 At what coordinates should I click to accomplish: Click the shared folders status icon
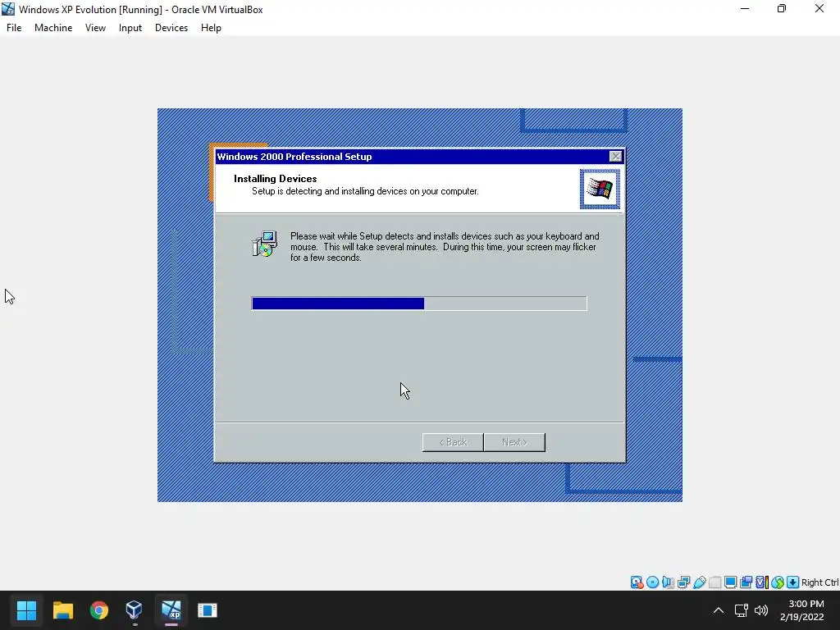[714, 582]
